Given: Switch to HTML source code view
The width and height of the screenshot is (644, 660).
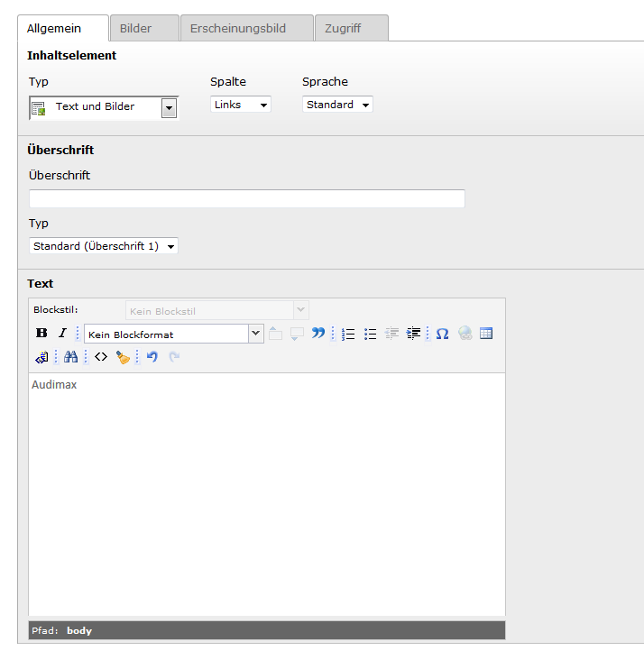Looking at the screenshot, I should click(101, 357).
